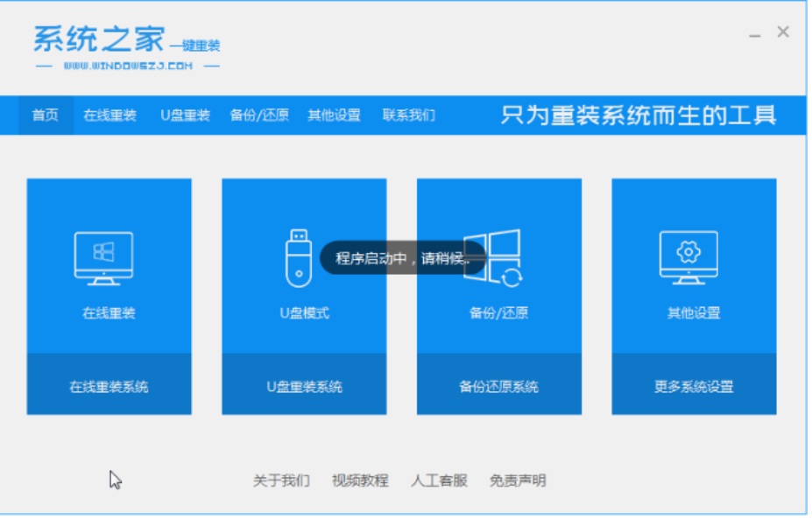This screenshot has width=812, height=519.
Task: View the 免责声明 footer link
Action: pyautogui.click(x=518, y=480)
